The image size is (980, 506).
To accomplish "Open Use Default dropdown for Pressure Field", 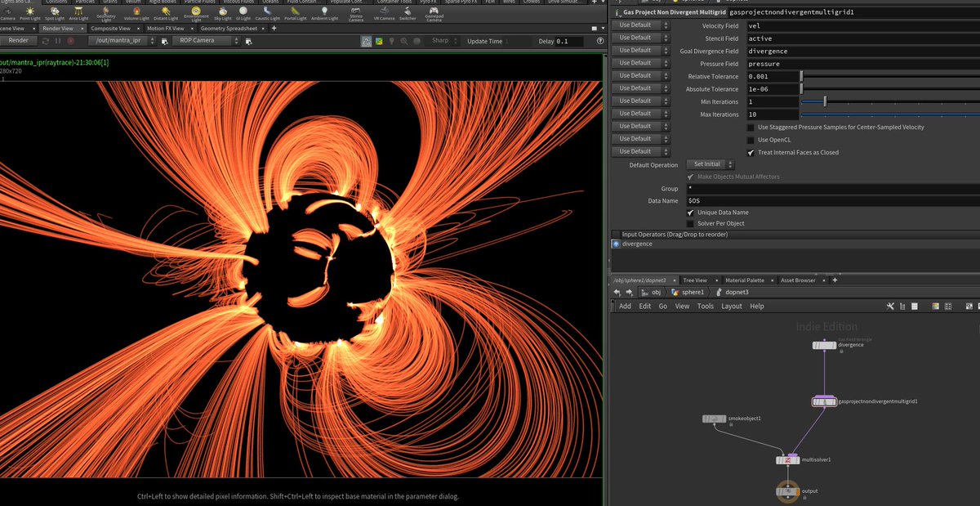I will click(641, 63).
